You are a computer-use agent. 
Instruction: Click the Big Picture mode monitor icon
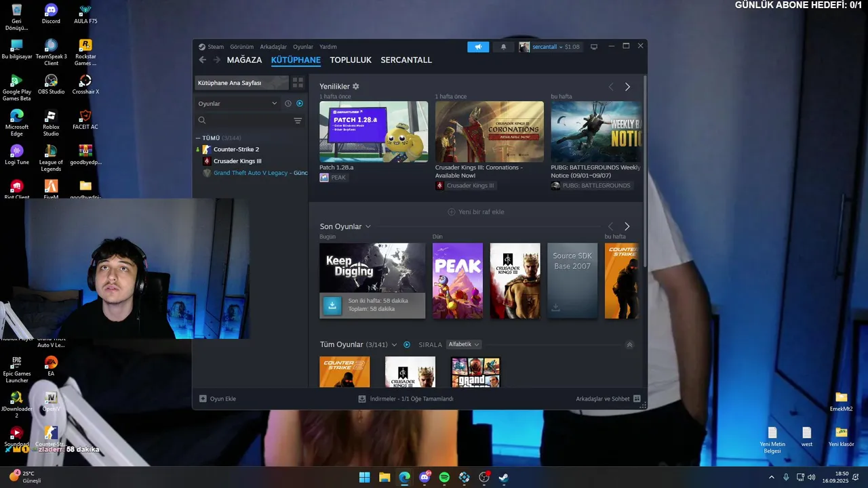594,47
